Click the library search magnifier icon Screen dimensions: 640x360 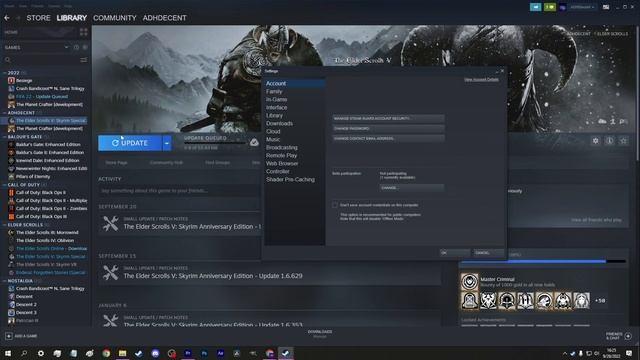(x=8, y=60)
